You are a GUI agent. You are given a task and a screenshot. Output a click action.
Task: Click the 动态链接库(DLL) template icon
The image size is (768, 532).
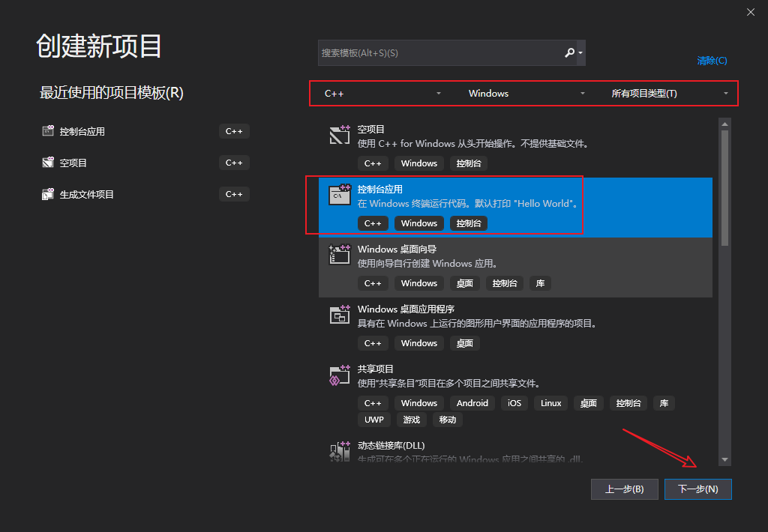(340, 451)
